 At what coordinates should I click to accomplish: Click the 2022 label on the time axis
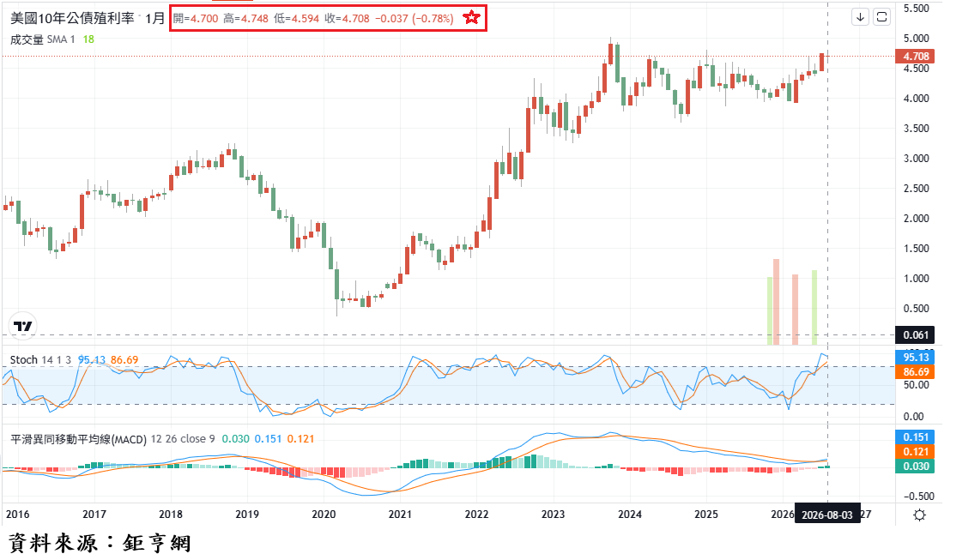click(477, 515)
